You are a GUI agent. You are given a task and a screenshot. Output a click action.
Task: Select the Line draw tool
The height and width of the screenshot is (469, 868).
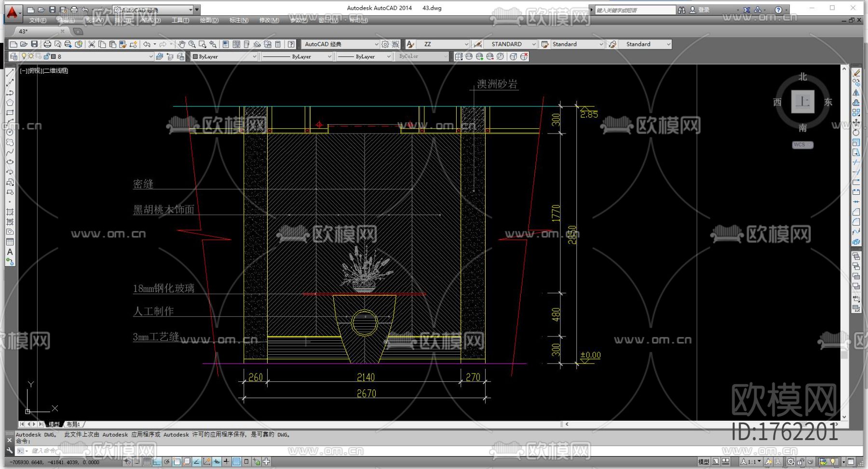(x=10, y=73)
